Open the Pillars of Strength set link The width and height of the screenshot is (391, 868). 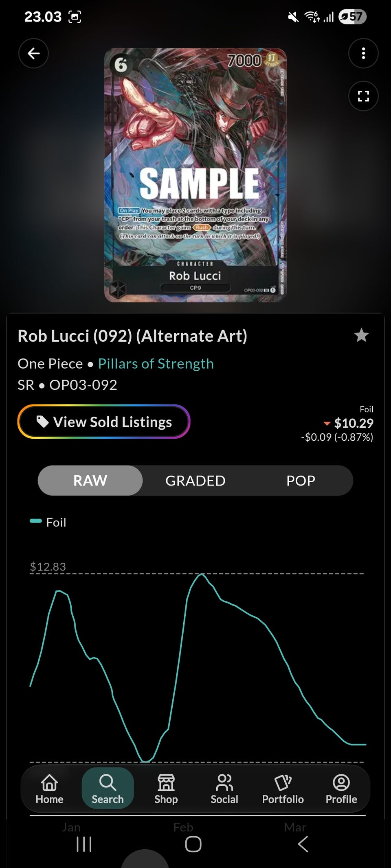point(156,363)
